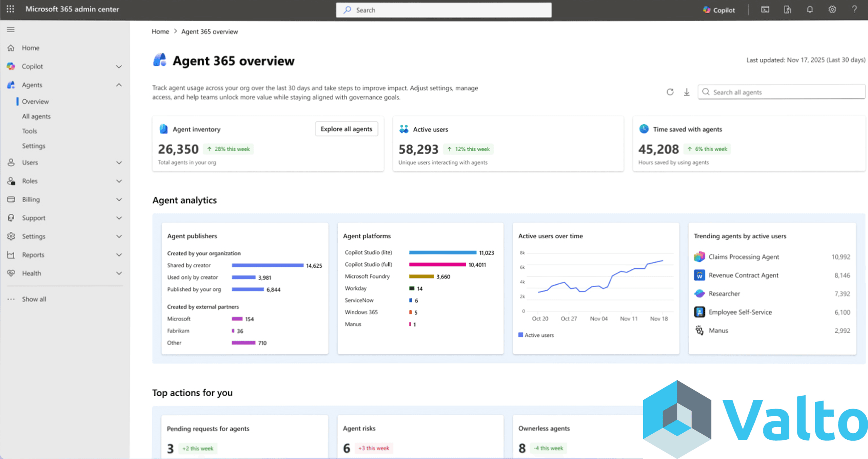The height and width of the screenshot is (459, 868).
Task: Click the Manus agent icon
Action: click(699, 330)
